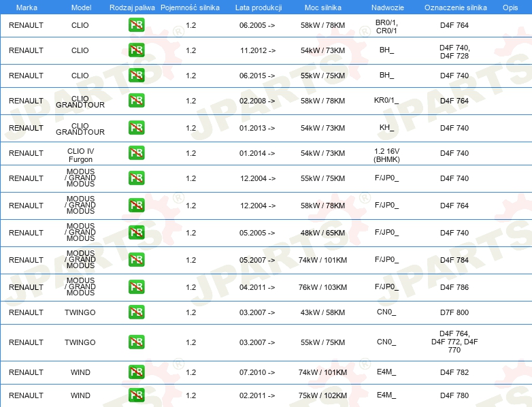Select the production date 01.2013 ->
The image size is (532, 407).
click(x=257, y=128)
